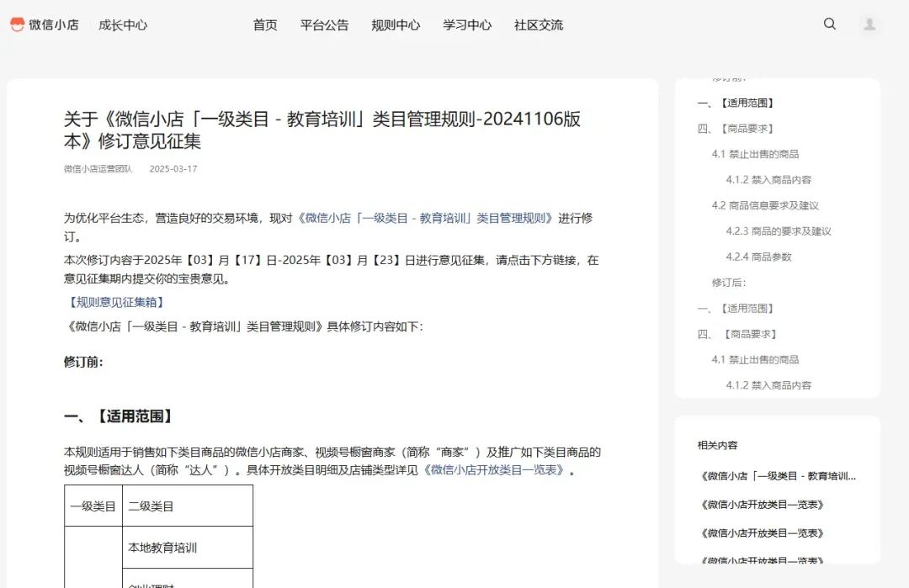Click the article title 关于《微信小店「一级类目 - 教育培训」…修订意见征集
Screen dimensions: 909x588
pyautogui.click(x=322, y=130)
